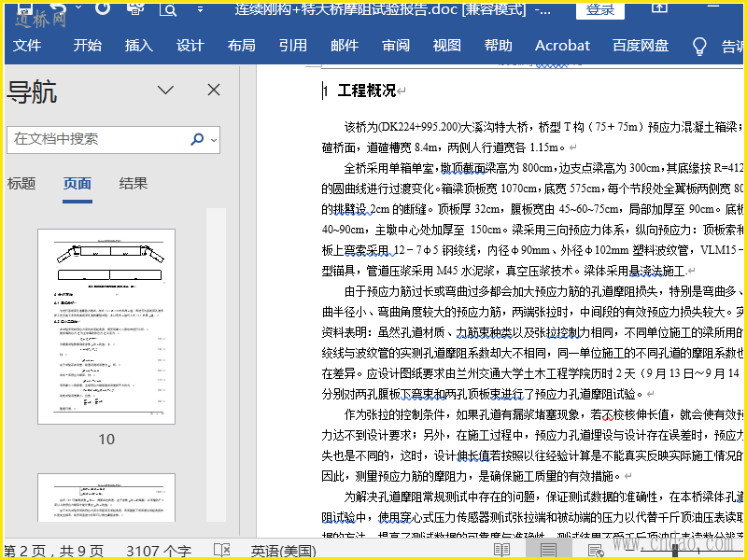747x560 pixels.
Task: Click the 登录 sign-in button
Action: pyautogui.click(x=600, y=10)
